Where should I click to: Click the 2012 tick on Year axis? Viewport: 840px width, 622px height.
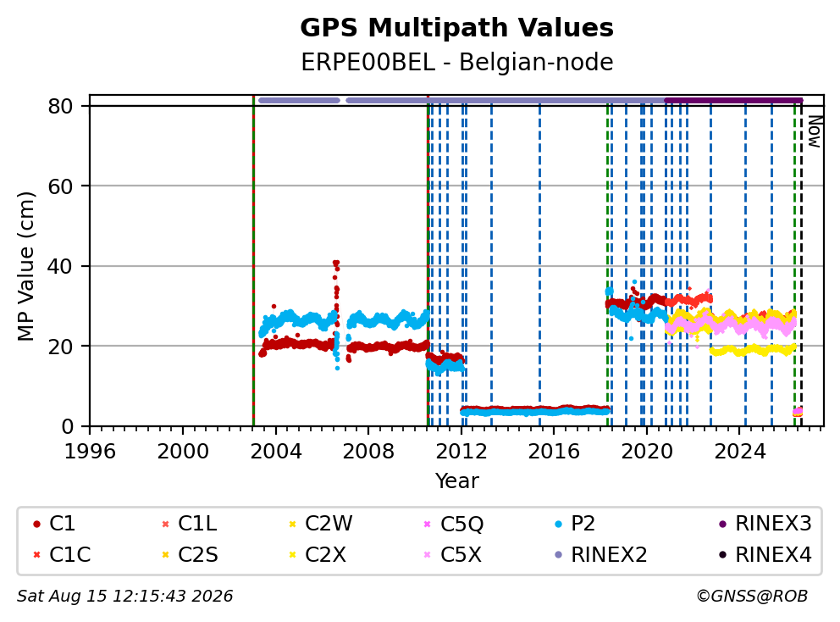pyautogui.click(x=461, y=451)
